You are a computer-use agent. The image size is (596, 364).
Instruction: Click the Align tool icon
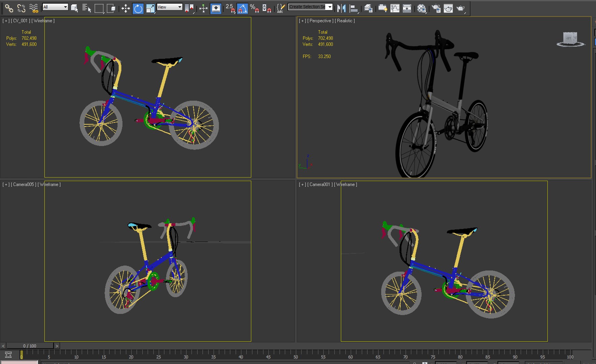click(x=354, y=8)
